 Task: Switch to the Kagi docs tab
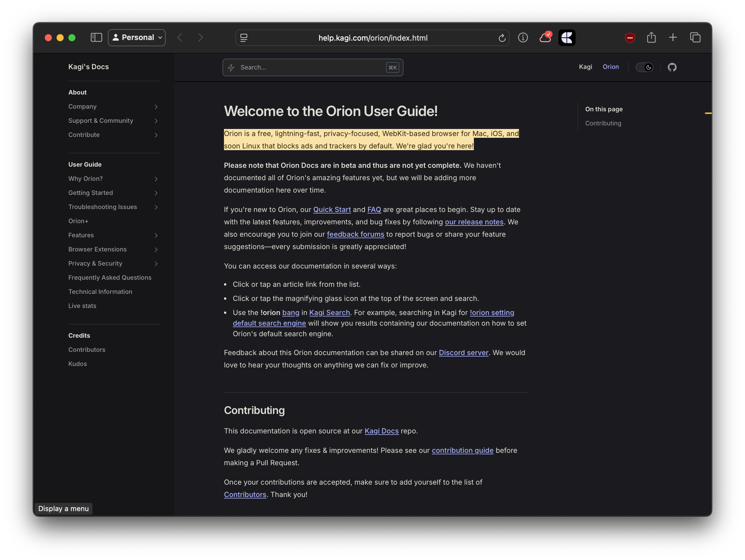pyautogui.click(x=585, y=67)
